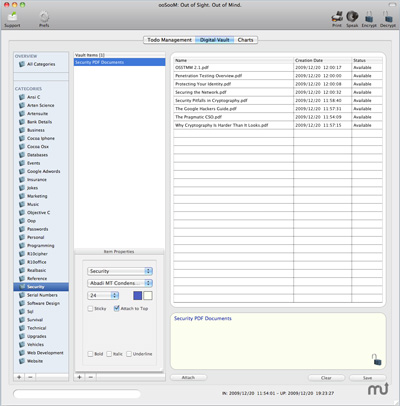The width and height of the screenshot is (400, 406).
Task: Add a new category with plus button
Action: (19, 377)
